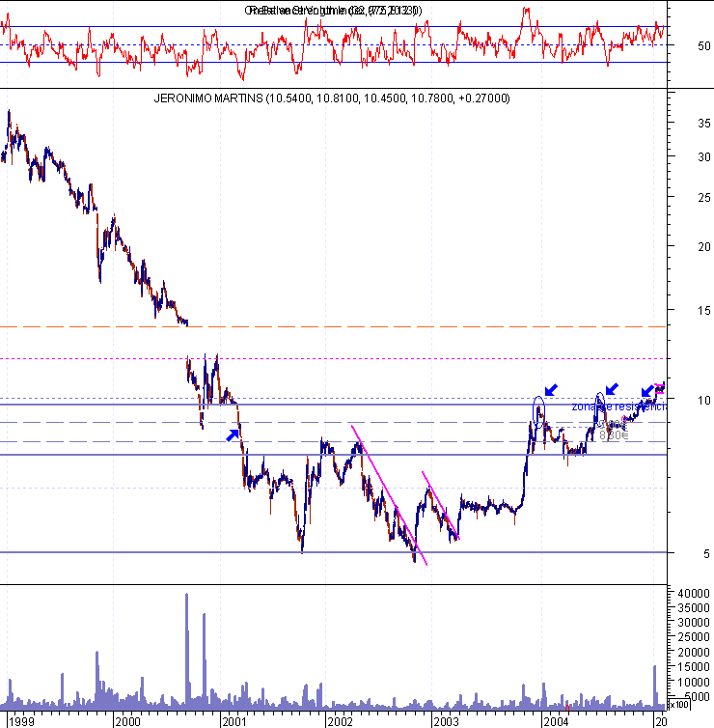Click price axis label 30

click(703, 157)
